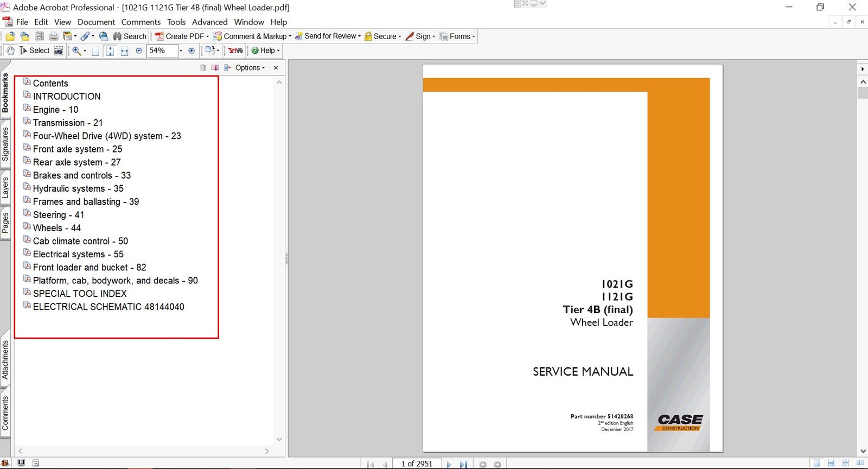868x469 pixels.
Task: Select the Hand tool
Action: point(10,50)
